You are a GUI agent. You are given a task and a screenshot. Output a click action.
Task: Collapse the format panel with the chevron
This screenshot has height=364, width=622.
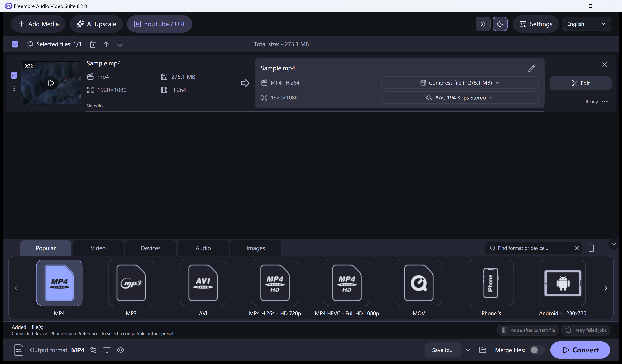click(614, 244)
